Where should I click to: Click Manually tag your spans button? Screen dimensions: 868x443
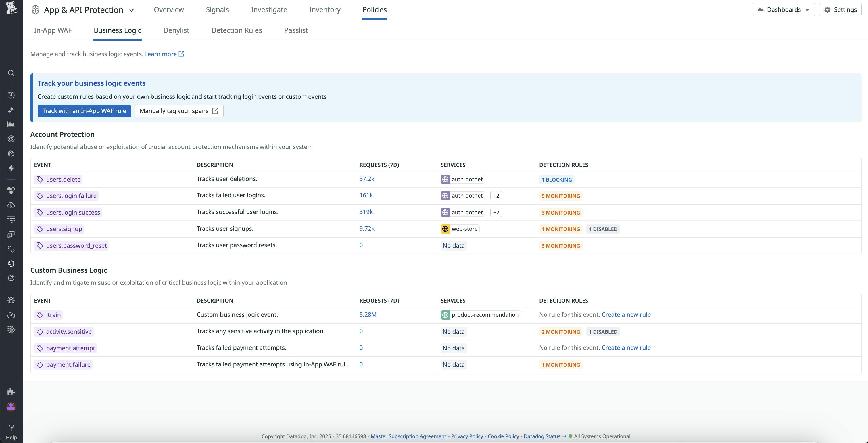tap(179, 111)
